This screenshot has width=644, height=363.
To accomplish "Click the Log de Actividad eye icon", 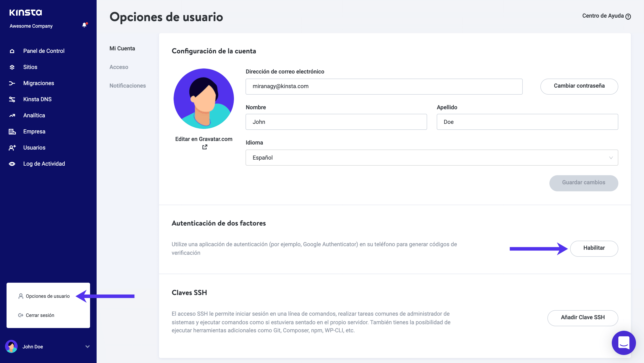I will pos(12,164).
